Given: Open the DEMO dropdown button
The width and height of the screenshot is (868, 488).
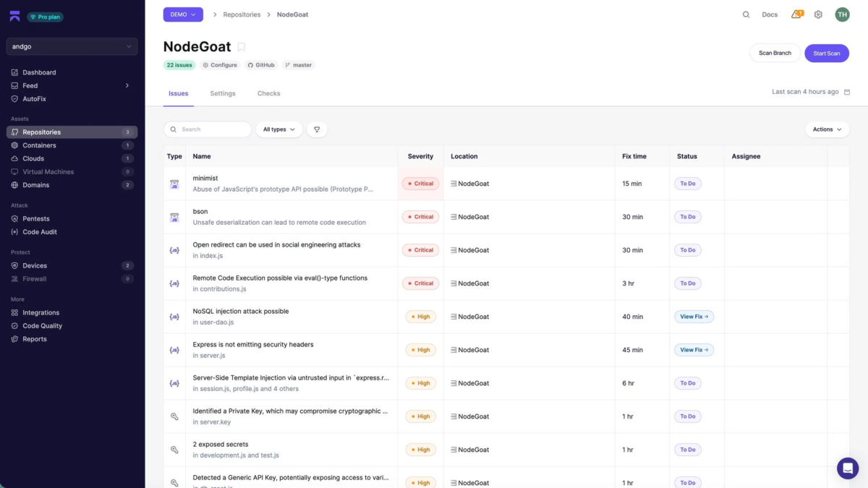Looking at the screenshot, I should pos(183,14).
